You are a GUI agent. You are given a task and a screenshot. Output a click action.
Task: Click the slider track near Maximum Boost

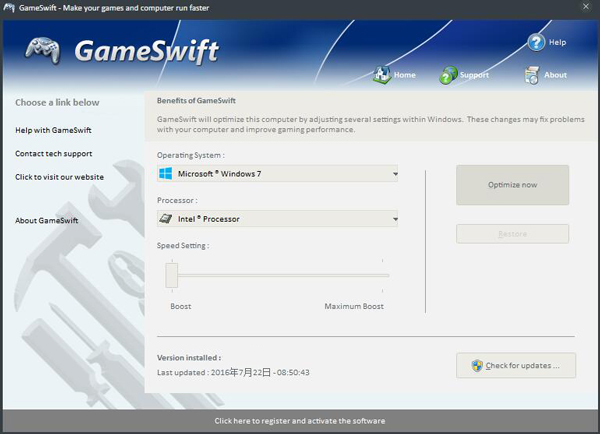click(x=381, y=275)
